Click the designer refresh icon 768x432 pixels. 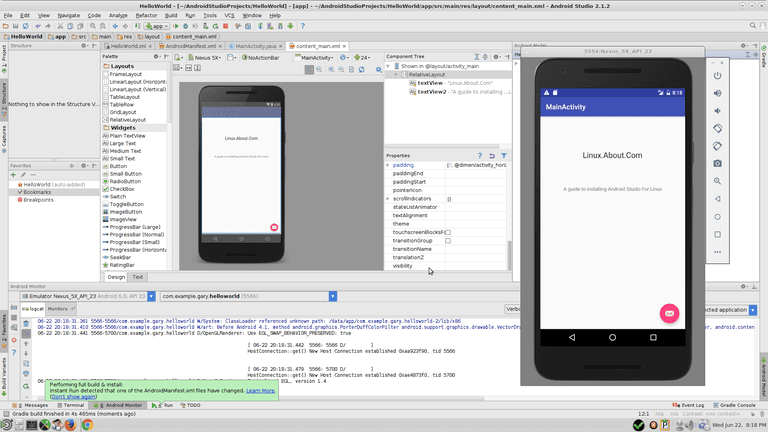tap(361, 70)
